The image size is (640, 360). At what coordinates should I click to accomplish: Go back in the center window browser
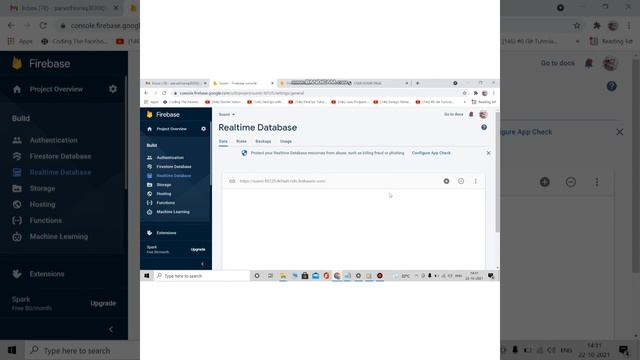146,93
